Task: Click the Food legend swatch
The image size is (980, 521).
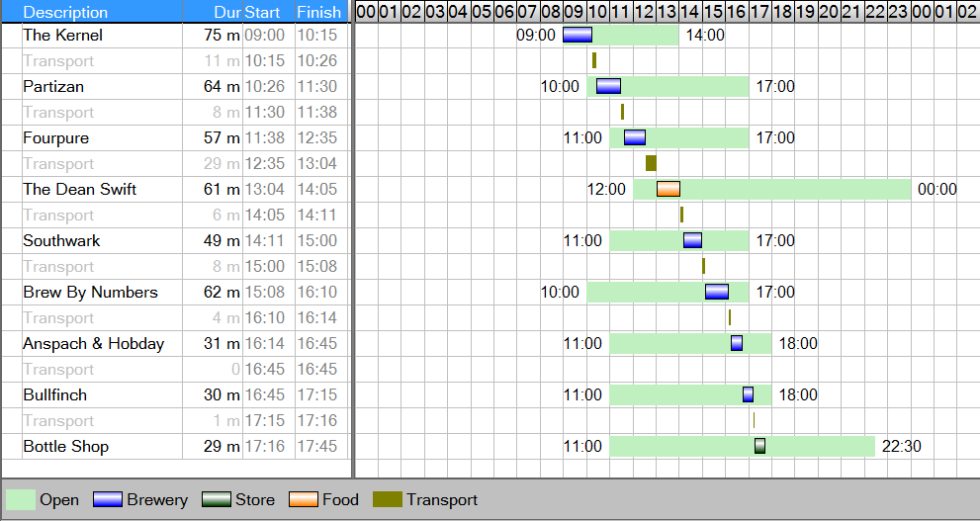Action: tap(304, 500)
